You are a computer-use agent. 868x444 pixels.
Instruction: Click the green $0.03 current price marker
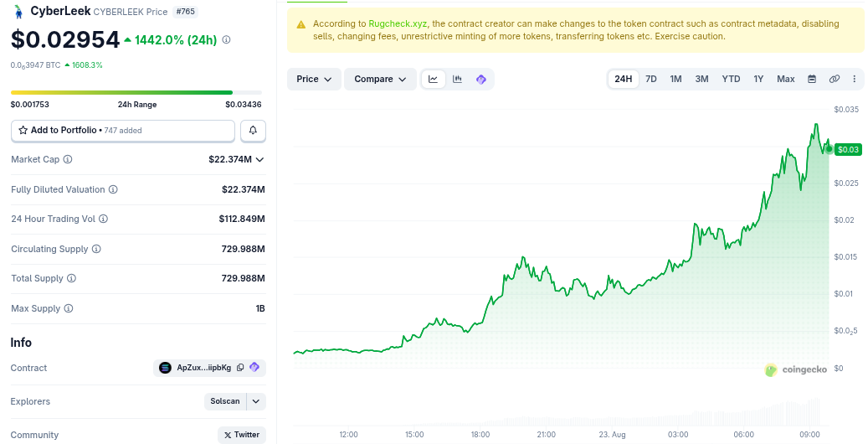pos(848,150)
